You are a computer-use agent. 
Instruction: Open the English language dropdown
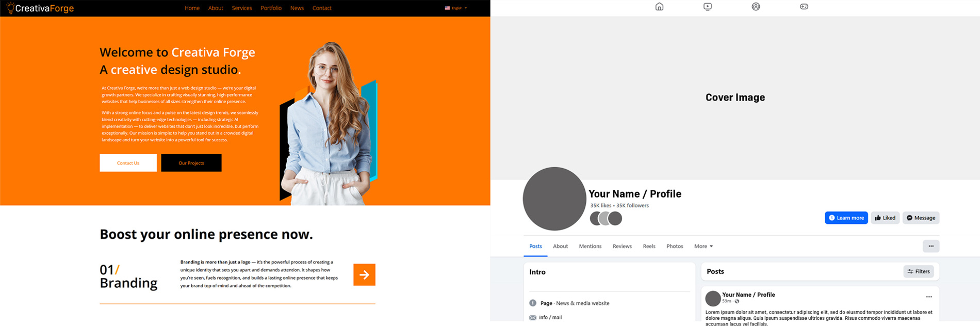pyautogui.click(x=456, y=8)
